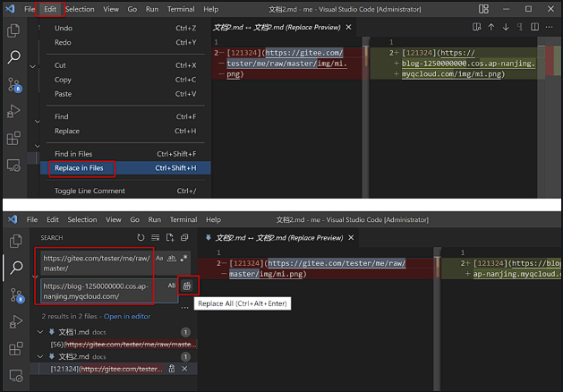The image size is (563, 392).
Task: Toggle Match Whole Word in search field
Action: pyautogui.click(x=172, y=258)
